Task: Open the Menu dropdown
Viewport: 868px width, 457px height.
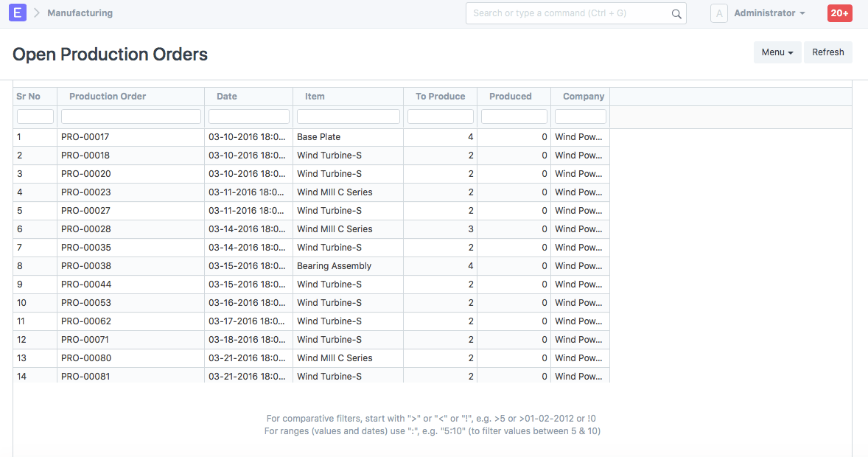Action: click(777, 52)
